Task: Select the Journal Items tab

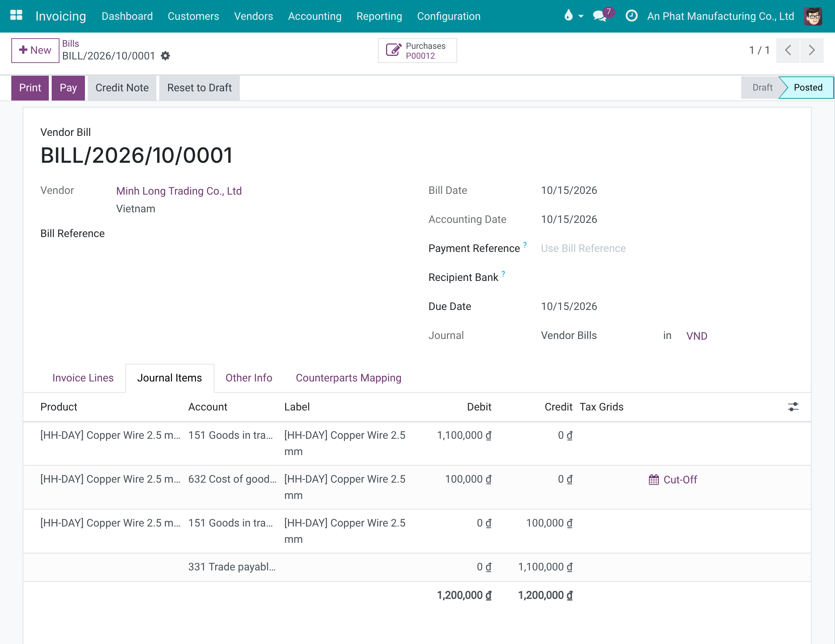Action: click(x=169, y=378)
